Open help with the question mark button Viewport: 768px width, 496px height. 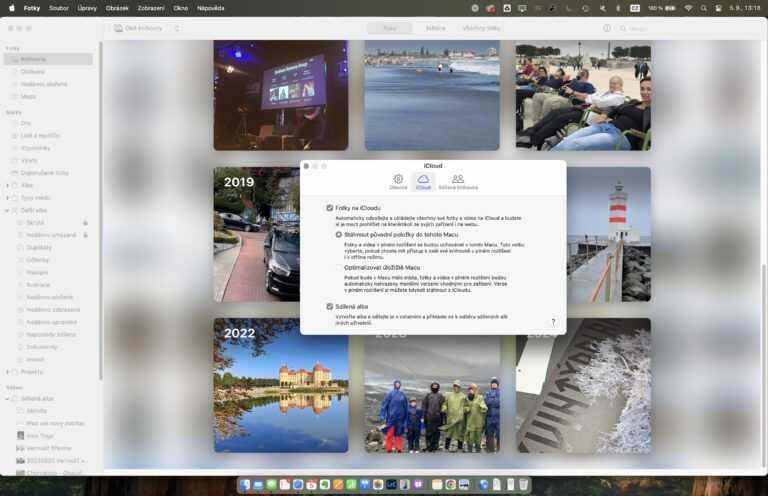(553, 322)
